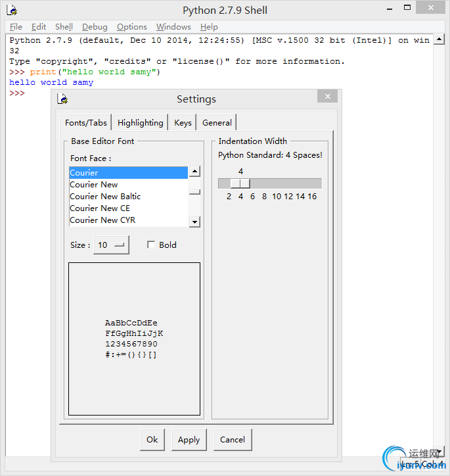
Task: Switch to the Fonts/Tabs tab
Action: click(x=86, y=123)
